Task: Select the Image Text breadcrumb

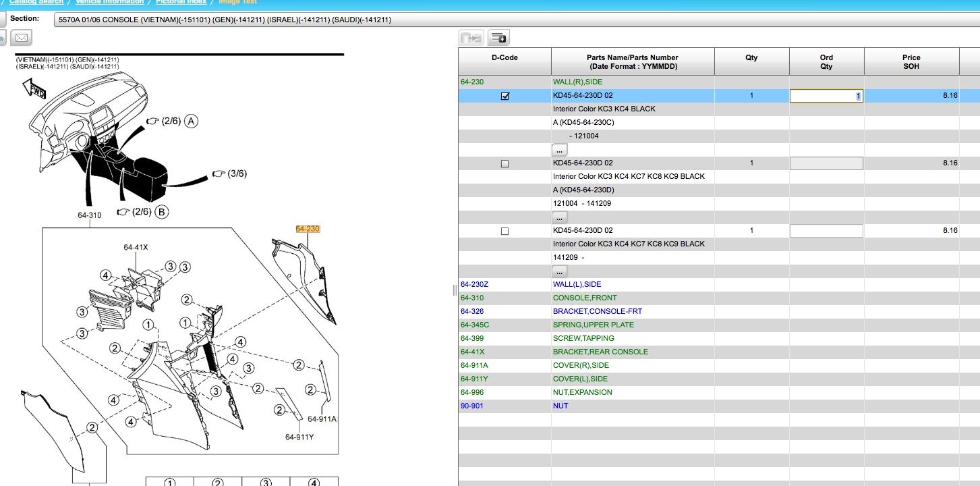Action: point(237,2)
